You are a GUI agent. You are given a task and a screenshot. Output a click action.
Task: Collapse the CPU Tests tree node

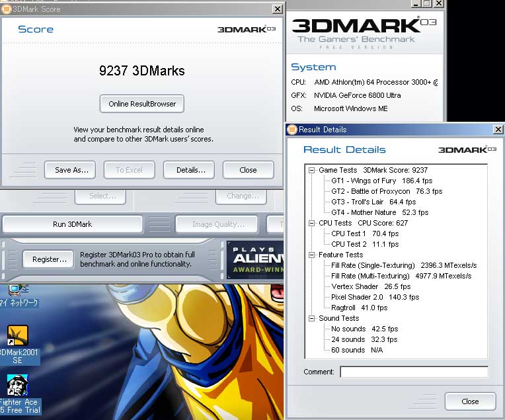click(311, 223)
